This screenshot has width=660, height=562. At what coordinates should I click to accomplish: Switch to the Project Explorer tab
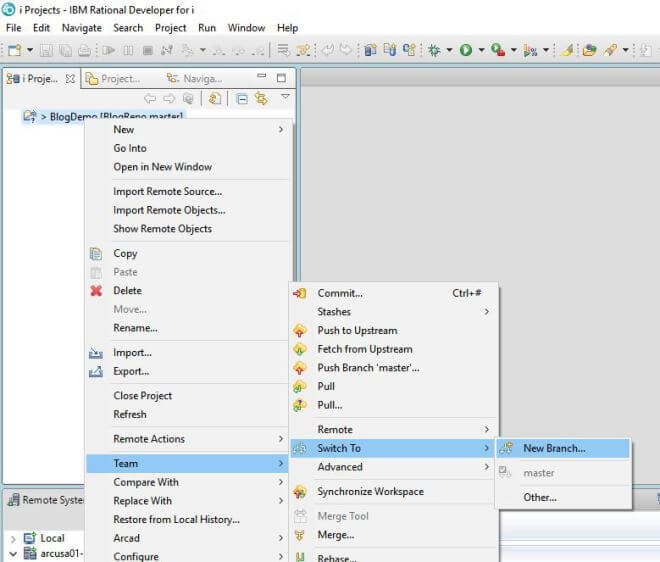tap(113, 79)
